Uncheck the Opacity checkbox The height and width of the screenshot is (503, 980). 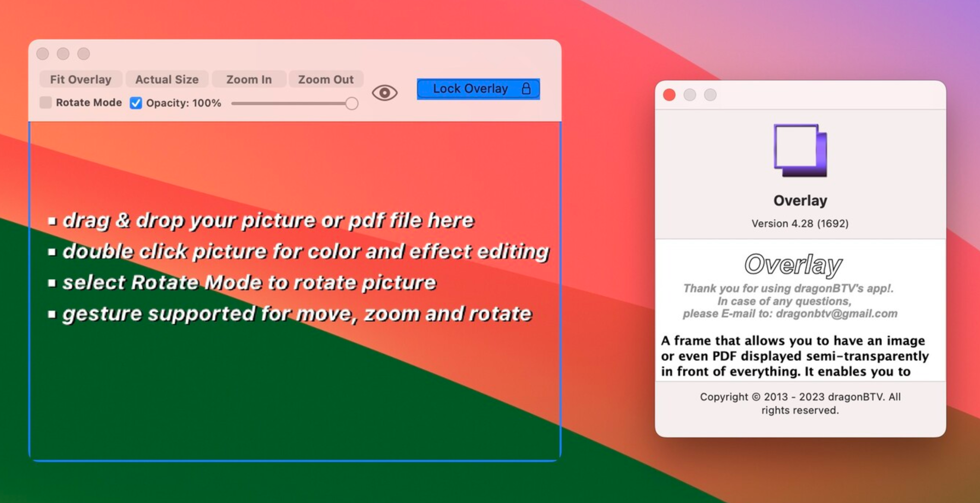[x=136, y=103]
